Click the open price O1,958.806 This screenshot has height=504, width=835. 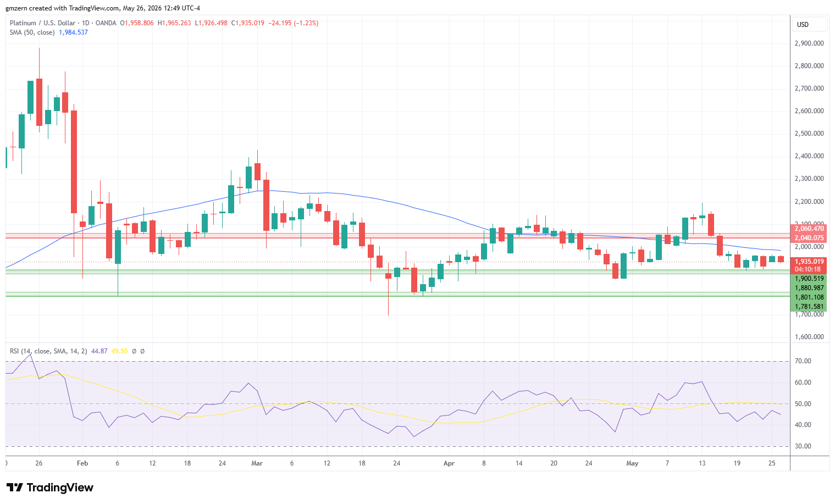(137, 23)
